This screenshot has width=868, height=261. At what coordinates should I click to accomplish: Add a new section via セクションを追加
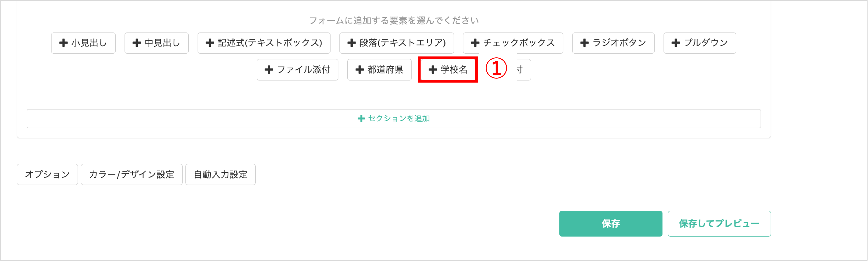pos(394,119)
